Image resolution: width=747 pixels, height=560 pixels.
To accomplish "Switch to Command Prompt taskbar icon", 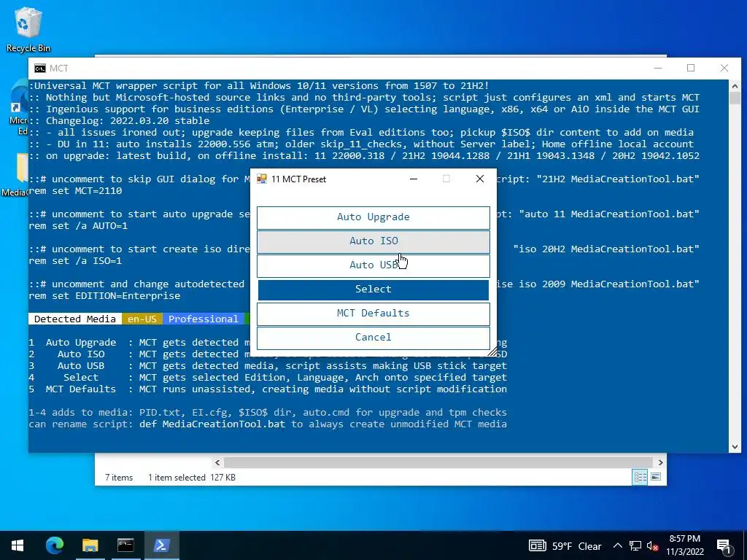I will pos(125,545).
